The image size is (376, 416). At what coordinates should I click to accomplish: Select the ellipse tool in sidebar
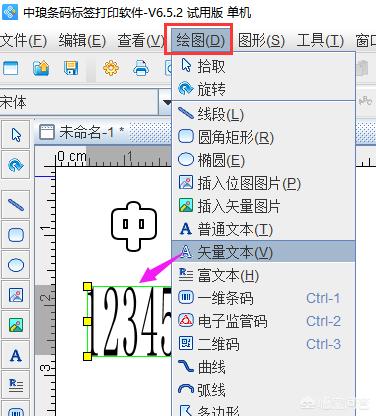[16, 265]
